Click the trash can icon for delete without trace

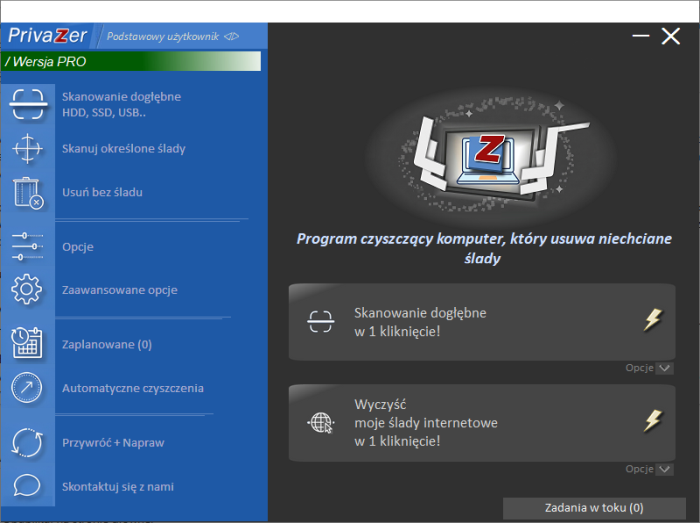[x=28, y=193]
